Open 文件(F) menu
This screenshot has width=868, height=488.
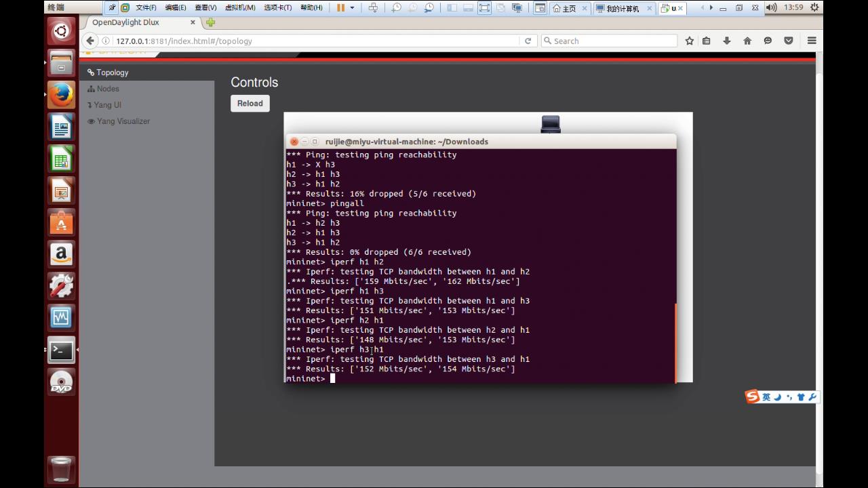[x=146, y=8]
